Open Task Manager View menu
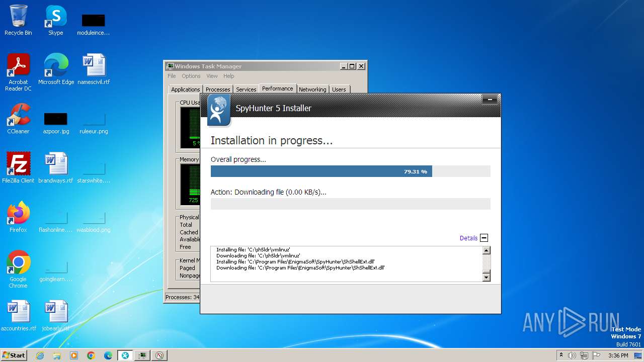Viewport: 644px width, 362px height. pos(212,76)
